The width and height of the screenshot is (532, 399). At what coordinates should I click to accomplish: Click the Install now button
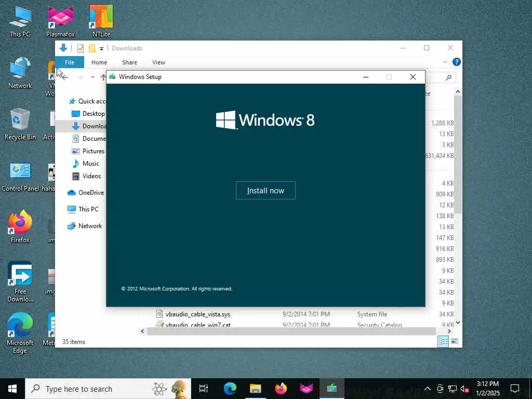pos(265,190)
